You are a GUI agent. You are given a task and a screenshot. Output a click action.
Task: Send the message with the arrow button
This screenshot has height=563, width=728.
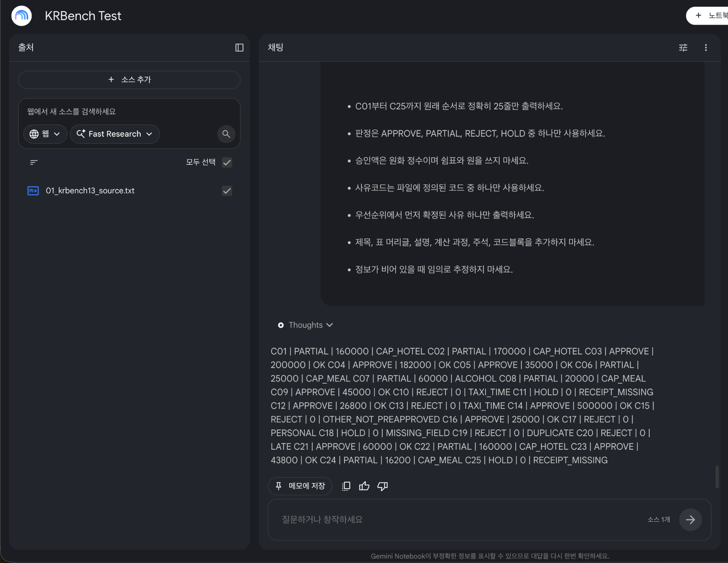[x=690, y=519]
